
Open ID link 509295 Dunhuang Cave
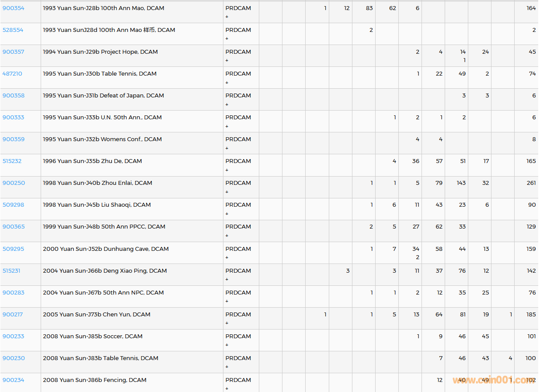point(13,249)
